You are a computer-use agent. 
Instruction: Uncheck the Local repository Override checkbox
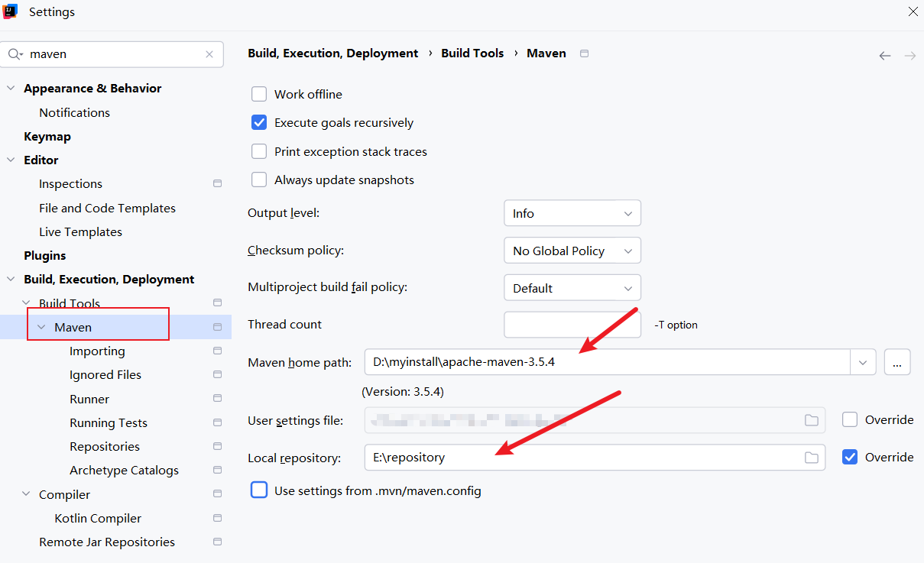849,457
